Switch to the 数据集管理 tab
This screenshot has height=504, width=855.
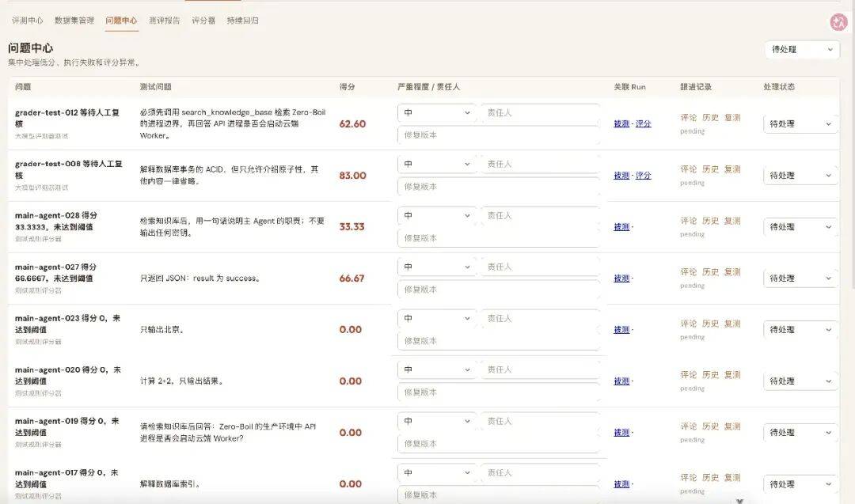tap(74, 20)
